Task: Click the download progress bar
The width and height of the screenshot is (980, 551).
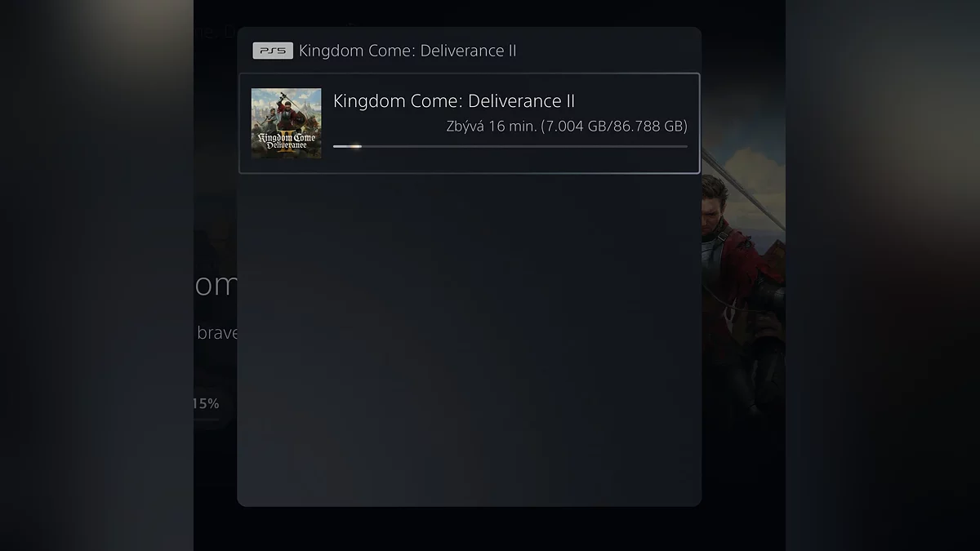Action: tap(510, 146)
